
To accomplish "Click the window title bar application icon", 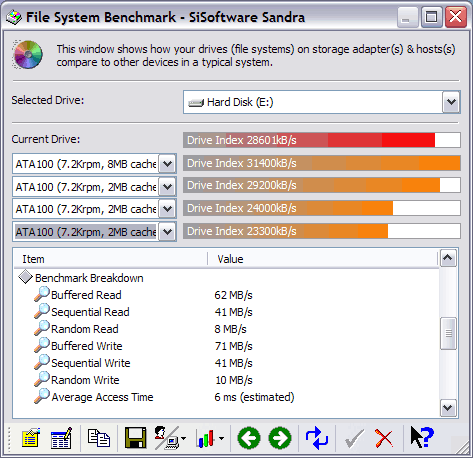I will pos(14,17).
